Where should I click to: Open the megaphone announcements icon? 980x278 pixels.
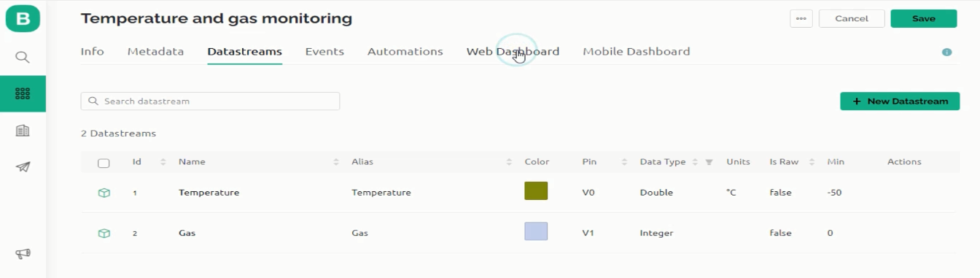[x=23, y=254]
